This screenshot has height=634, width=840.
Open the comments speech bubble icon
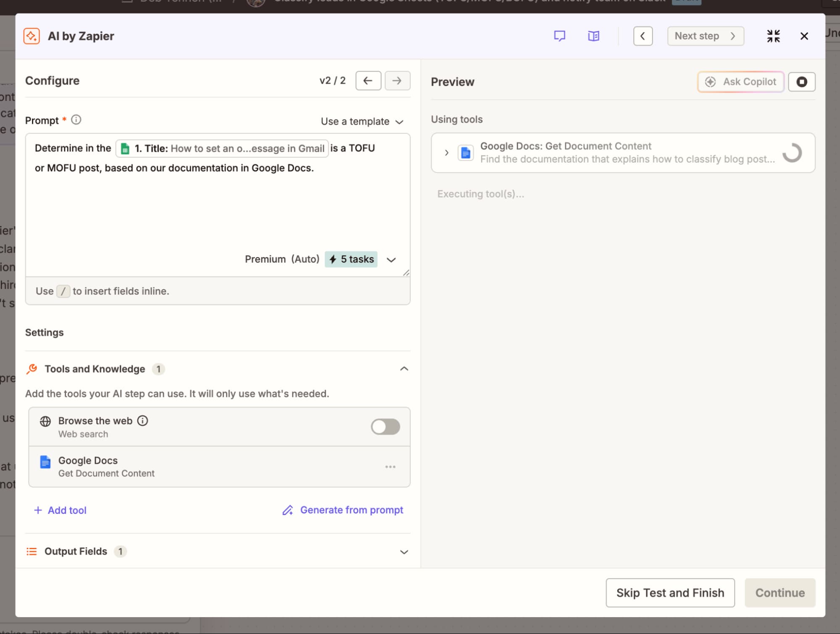tap(559, 36)
